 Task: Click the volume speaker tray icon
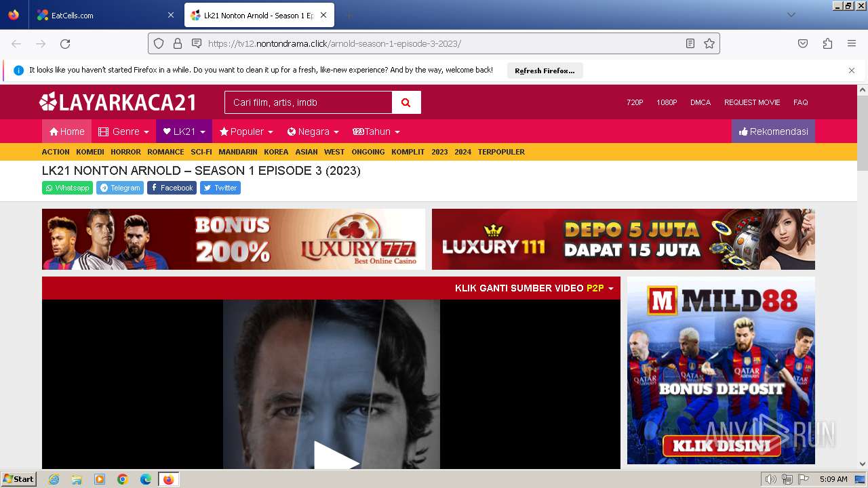[x=770, y=479]
